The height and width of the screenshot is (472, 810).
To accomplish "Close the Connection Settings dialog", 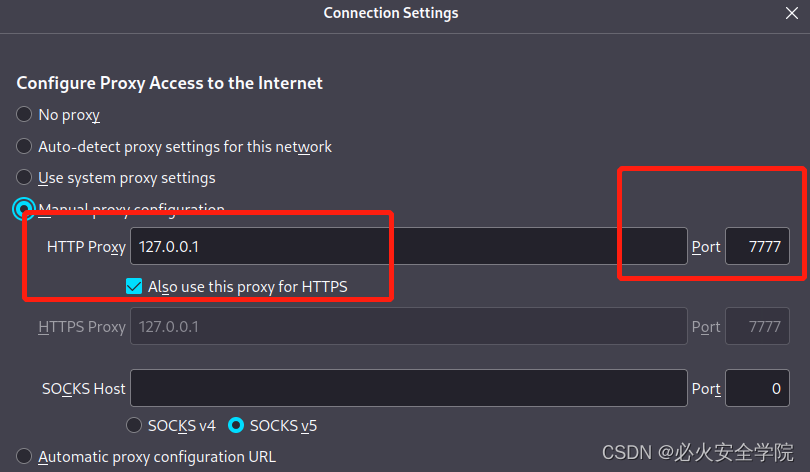I will [792, 14].
